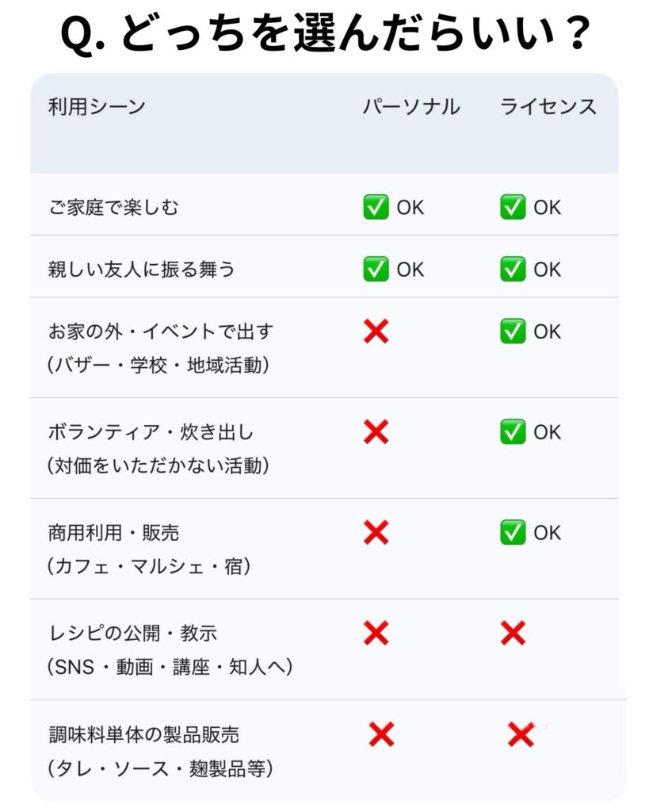Viewport: 649px width, 812px height.
Task: Click ライセンス checkmark in ボランティア・炊き出し row
Action: [513, 432]
